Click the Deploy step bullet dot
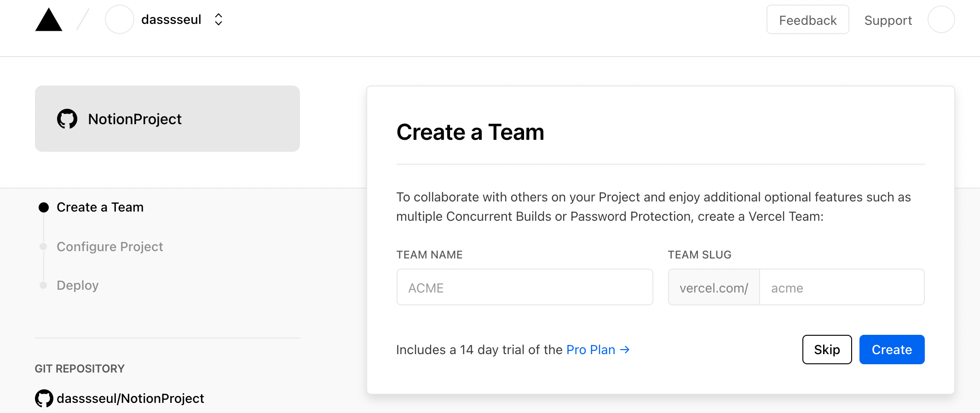The image size is (980, 413). point(44,286)
